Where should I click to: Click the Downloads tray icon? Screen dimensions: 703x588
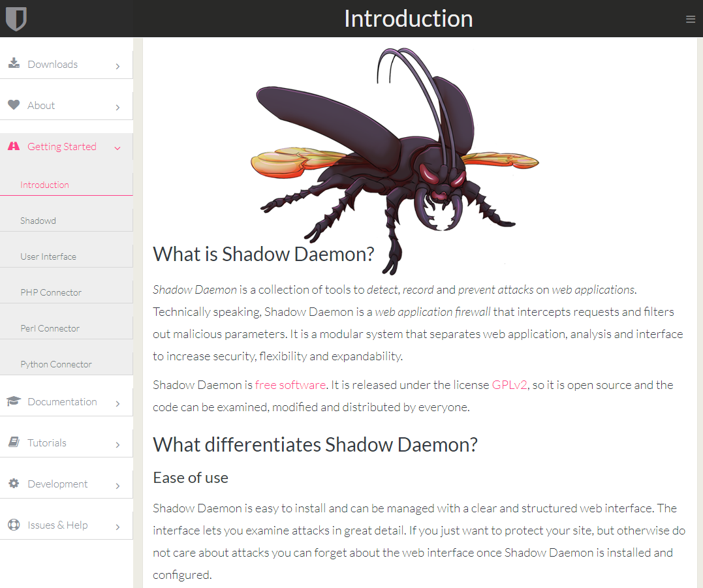[14, 64]
